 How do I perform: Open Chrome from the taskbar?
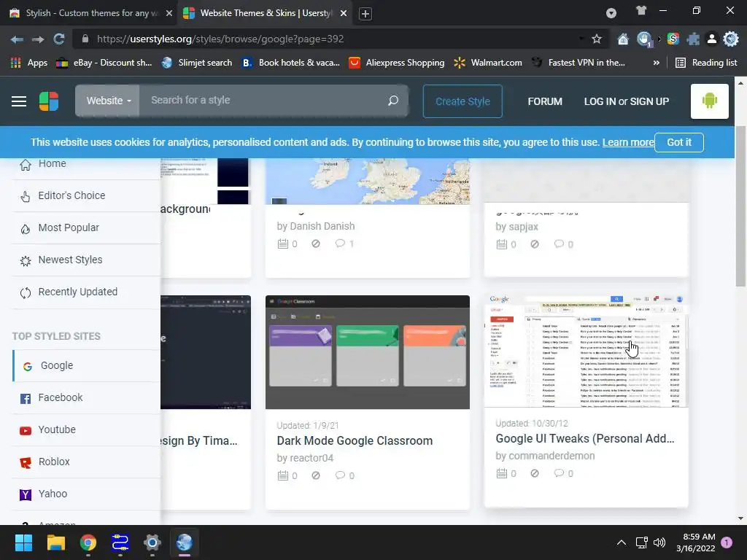click(x=88, y=542)
